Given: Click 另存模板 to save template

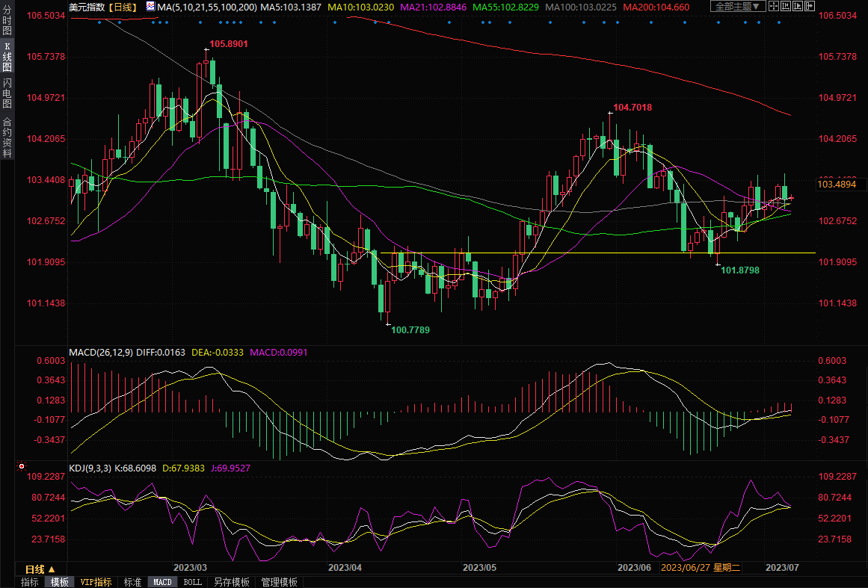Looking at the screenshot, I should 232,582.
